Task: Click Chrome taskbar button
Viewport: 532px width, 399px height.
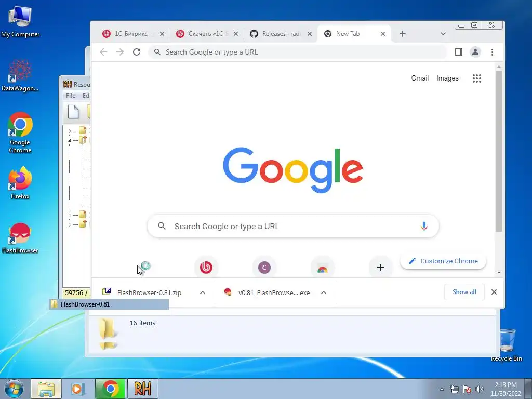Action: 110,389
